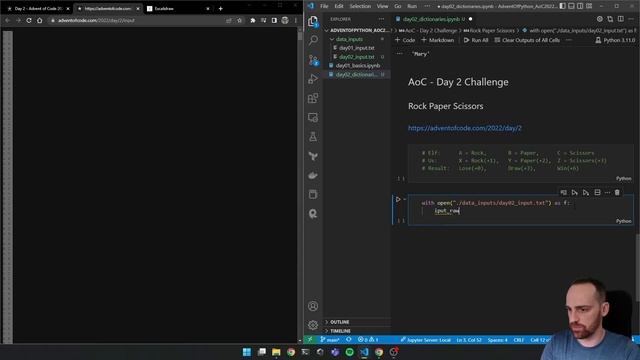The width and height of the screenshot is (640, 360).
Task: Open the Windows Start menu
Action: (x=247, y=352)
